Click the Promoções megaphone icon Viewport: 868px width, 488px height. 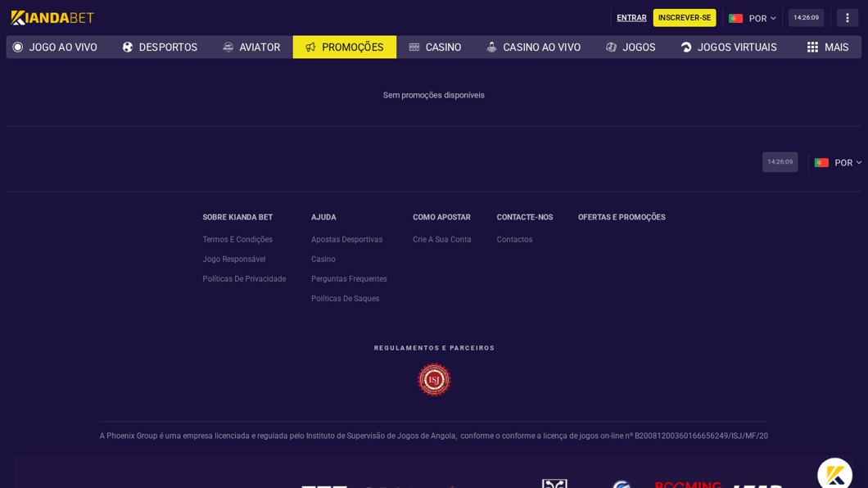[x=310, y=47]
